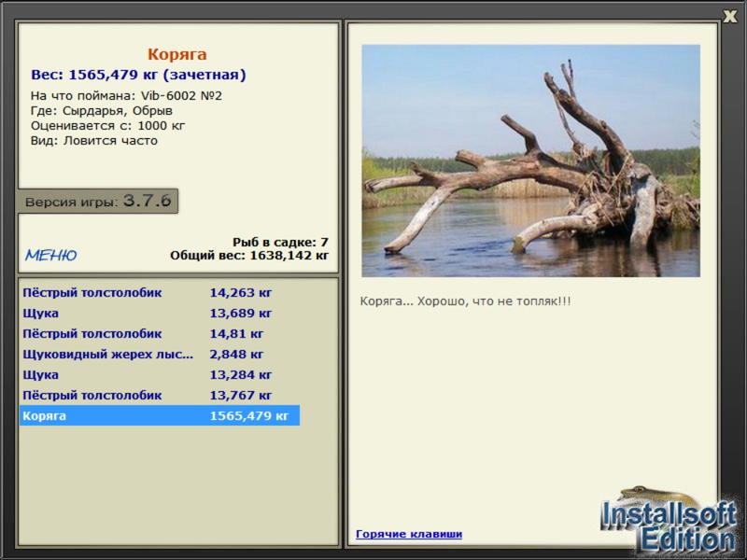The height and width of the screenshot is (560, 747).
Task: Select the Щуковидный жерех лыс... row
Action: 160,354
